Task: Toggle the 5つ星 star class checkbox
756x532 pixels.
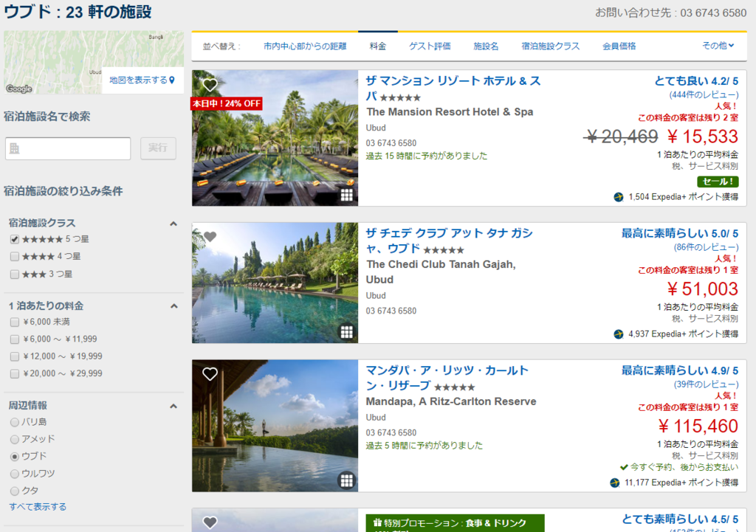Action: (x=15, y=240)
